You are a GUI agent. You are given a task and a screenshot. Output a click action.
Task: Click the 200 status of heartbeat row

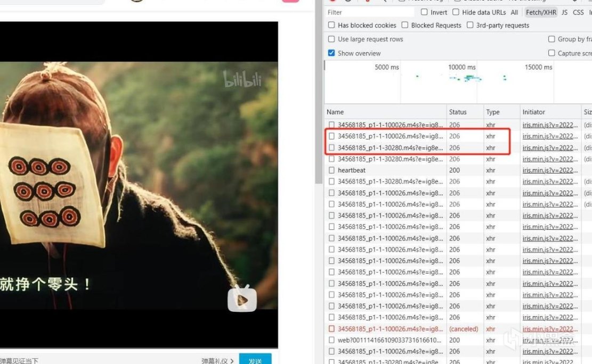tap(455, 170)
